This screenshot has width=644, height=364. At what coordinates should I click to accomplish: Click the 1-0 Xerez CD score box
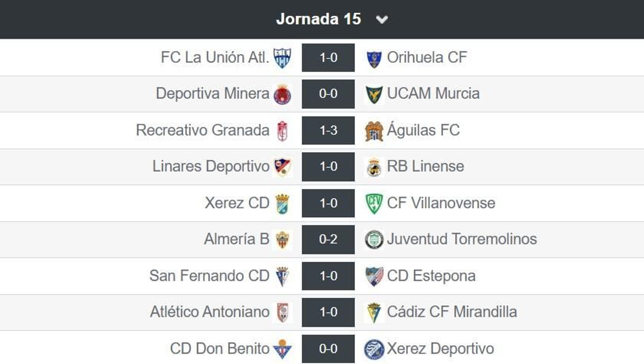click(x=328, y=203)
